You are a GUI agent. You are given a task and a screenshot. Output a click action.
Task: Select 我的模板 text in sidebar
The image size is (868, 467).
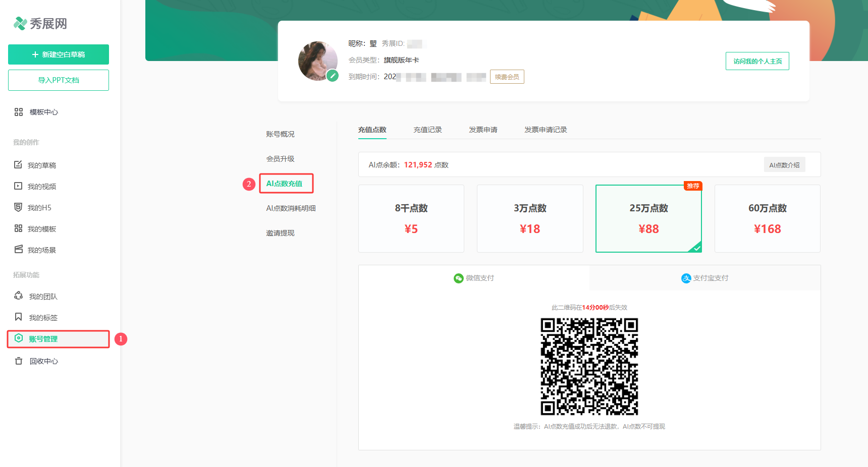pyautogui.click(x=42, y=229)
